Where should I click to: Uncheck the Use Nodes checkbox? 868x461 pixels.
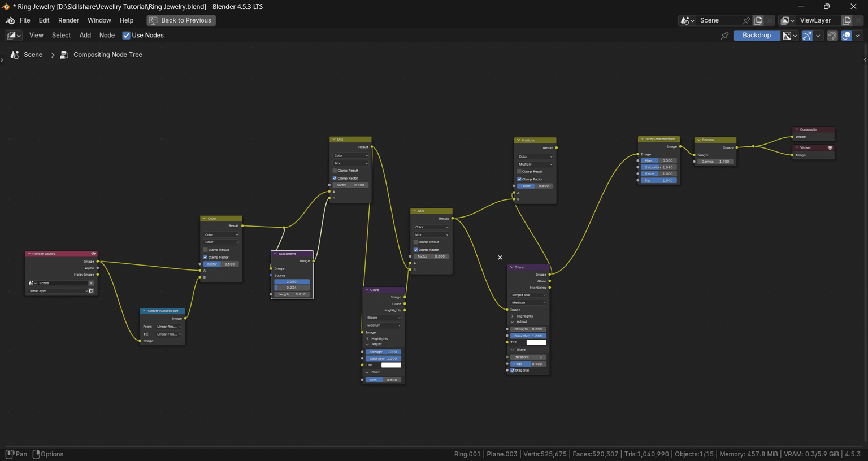[x=127, y=35]
